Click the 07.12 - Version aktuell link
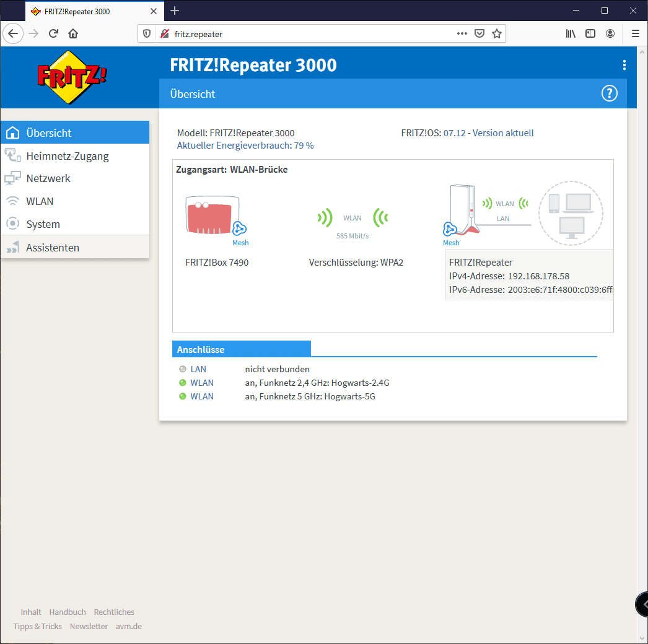The height and width of the screenshot is (644, 648). pyautogui.click(x=489, y=133)
